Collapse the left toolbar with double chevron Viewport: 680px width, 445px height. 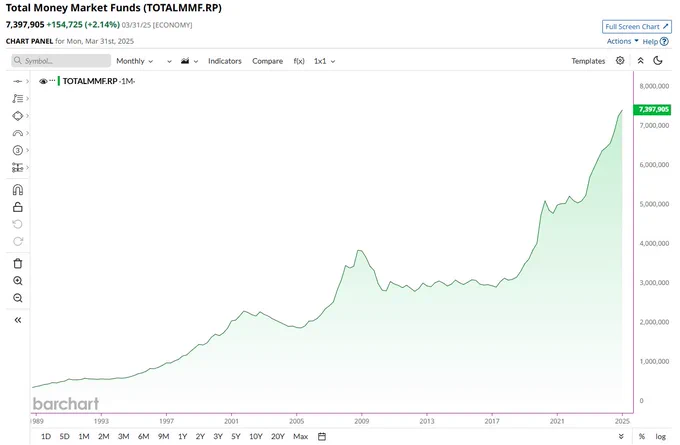18,320
